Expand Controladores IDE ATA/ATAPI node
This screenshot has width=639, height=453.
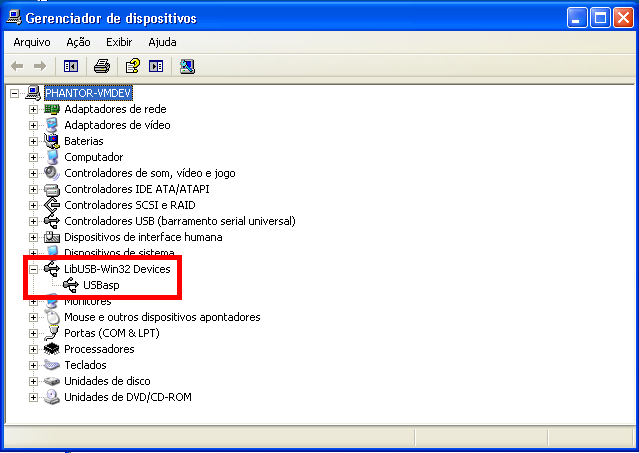click(33, 189)
